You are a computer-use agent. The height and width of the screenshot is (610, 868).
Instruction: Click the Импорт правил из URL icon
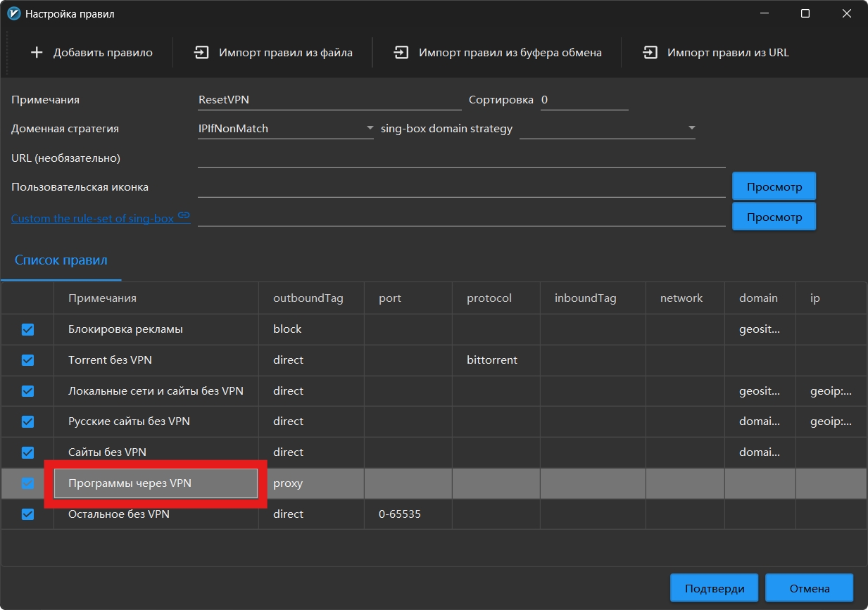pyautogui.click(x=650, y=53)
